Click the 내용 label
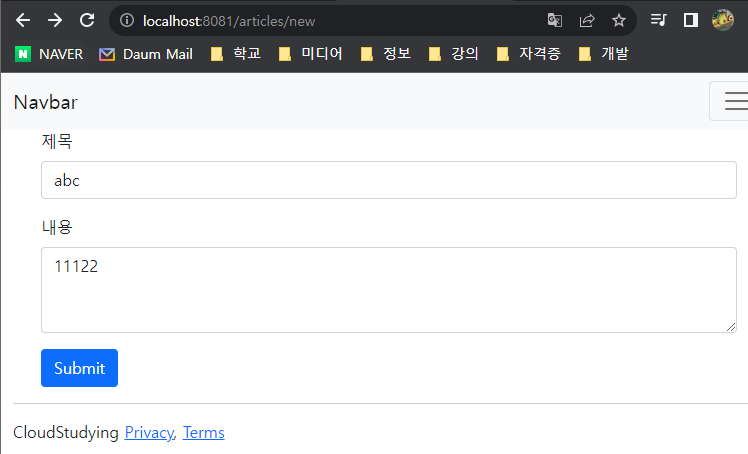Viewport: 748px width, 454px height. 57,227
